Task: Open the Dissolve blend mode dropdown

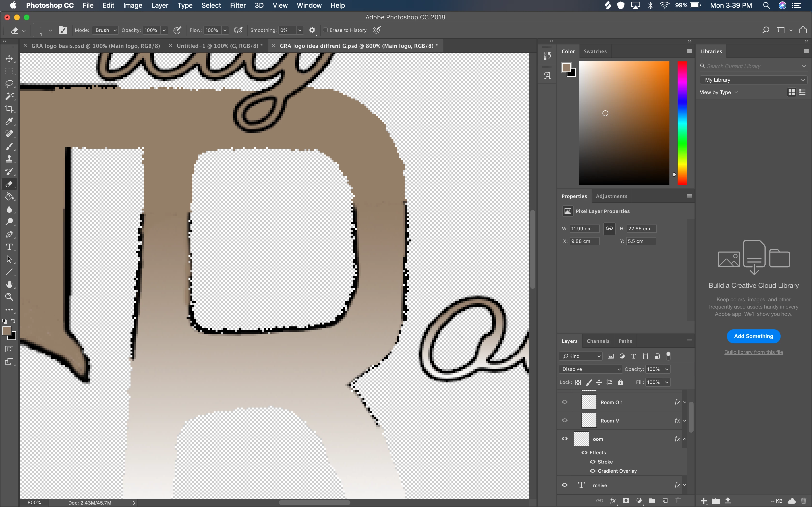Action: (x=591, y=369)
